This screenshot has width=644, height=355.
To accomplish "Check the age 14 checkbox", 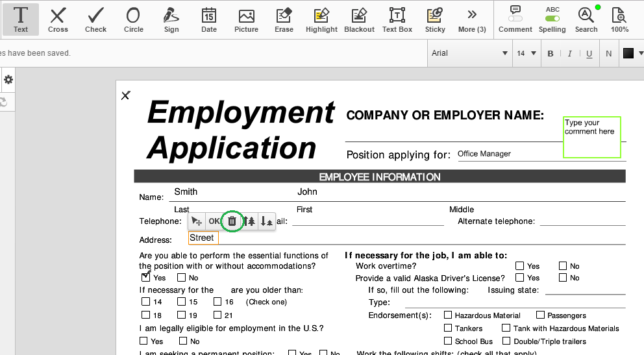I will [x=146, y=302].
